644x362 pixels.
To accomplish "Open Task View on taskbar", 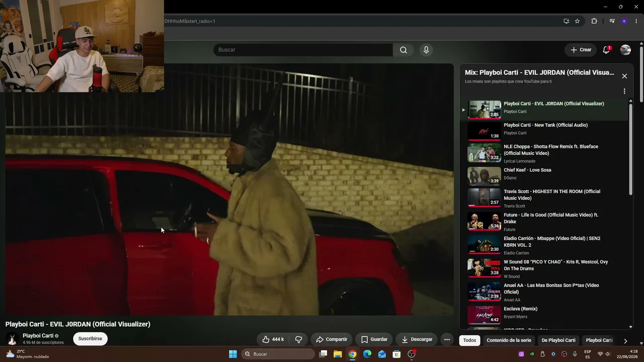I will point(324,354).
